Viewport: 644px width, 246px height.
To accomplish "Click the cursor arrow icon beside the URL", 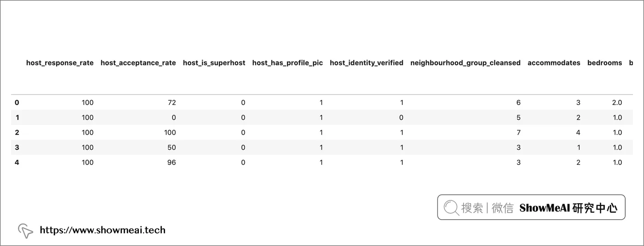I will (25, 231).
